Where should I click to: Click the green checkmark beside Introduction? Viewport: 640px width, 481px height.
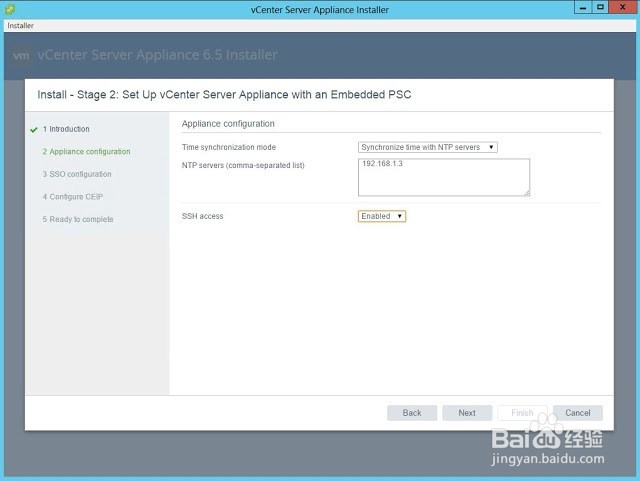(x=34, y=130)
